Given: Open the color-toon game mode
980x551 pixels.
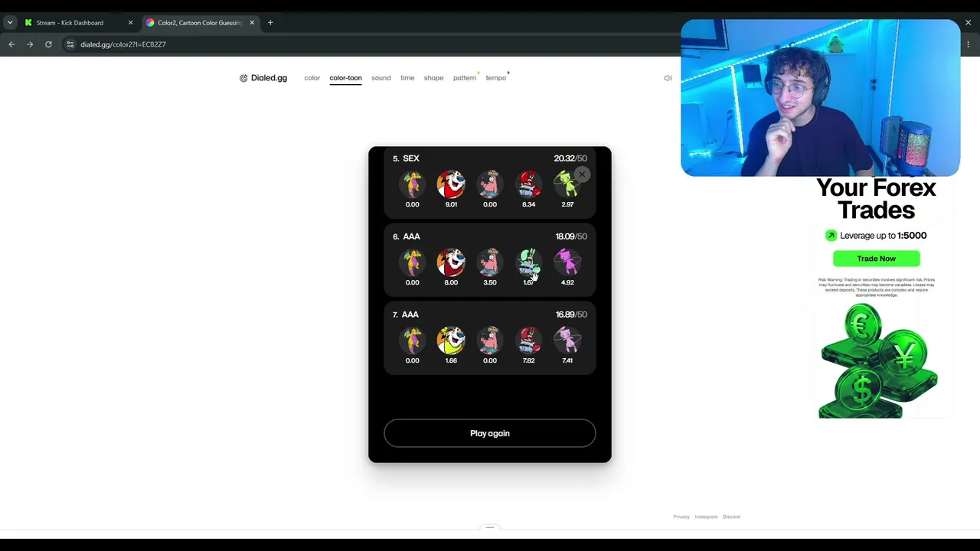Looking at the screenshot, I should click(345, 78).
